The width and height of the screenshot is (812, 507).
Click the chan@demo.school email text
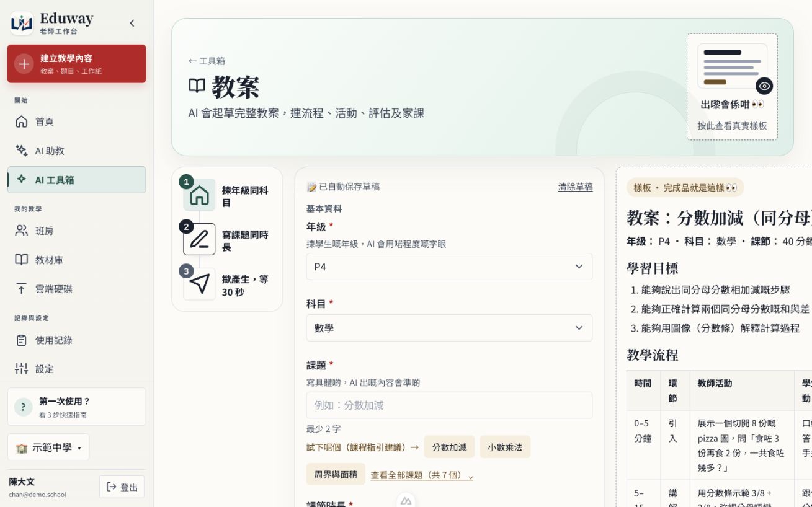click(37, 495)
